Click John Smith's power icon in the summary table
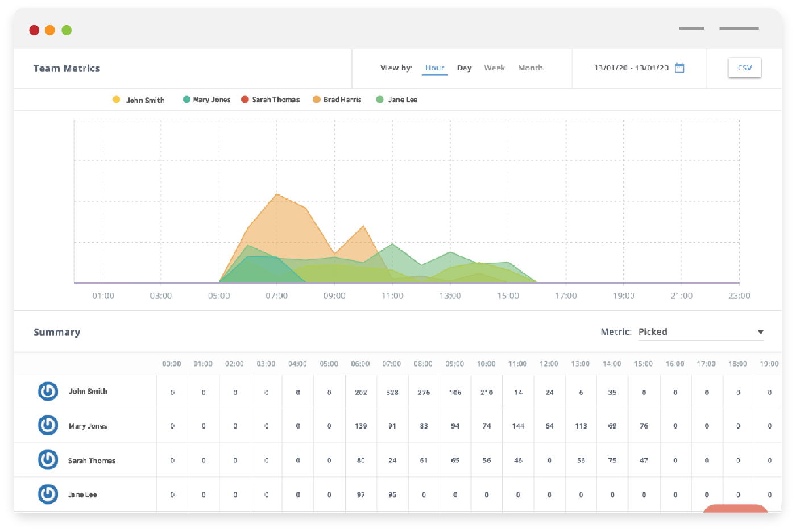The height and width of the screenshot is (532, 796). tap(48, 392)
